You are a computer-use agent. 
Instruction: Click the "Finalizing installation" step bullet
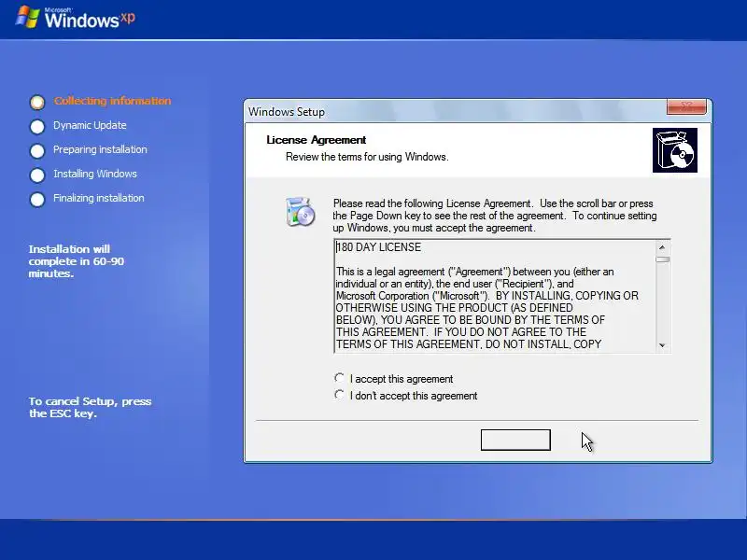[37, 199]
